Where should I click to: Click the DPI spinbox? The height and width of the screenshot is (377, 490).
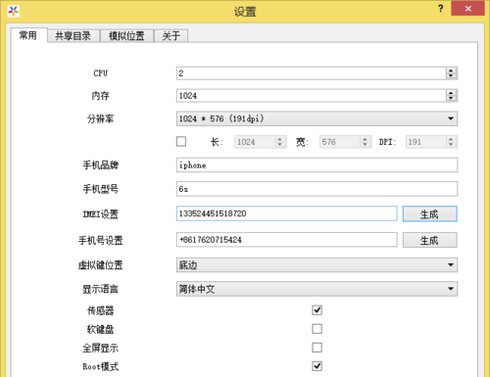tap(431, 142)
